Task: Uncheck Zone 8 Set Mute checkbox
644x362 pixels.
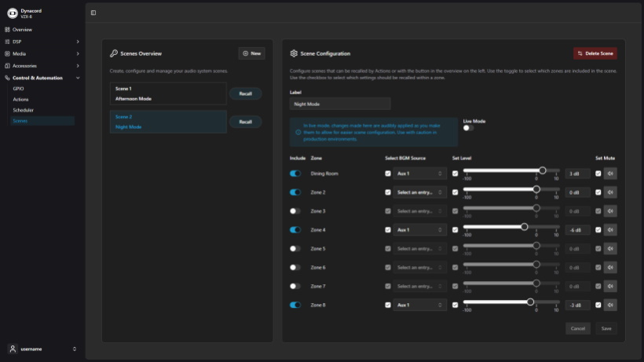Action: (x=598, y=305)
